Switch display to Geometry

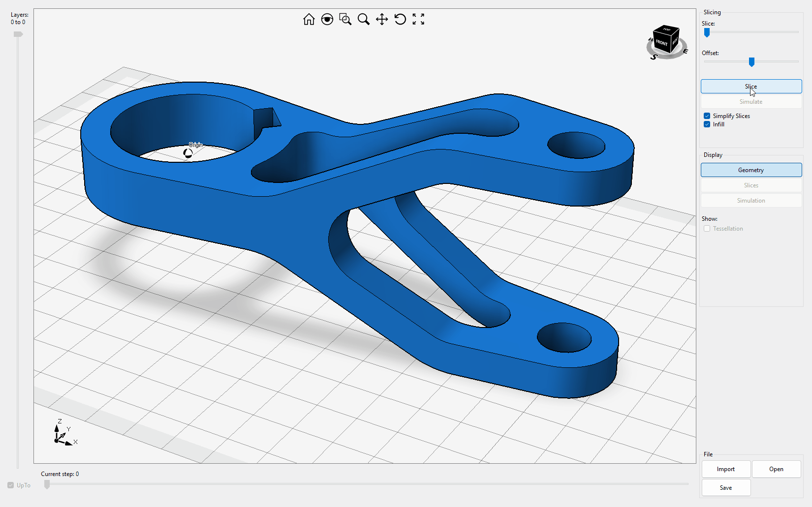pyautogui.click(x=750, y=170)
